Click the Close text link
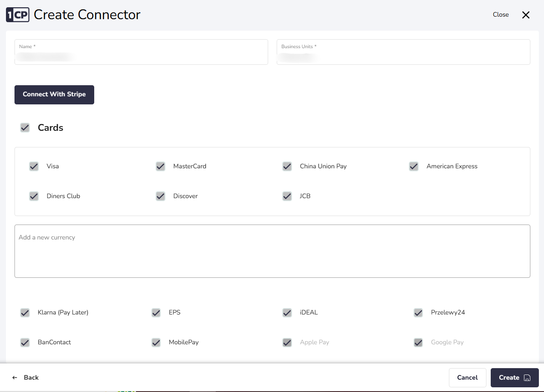The image size is (544, 392). click(501, 14)
